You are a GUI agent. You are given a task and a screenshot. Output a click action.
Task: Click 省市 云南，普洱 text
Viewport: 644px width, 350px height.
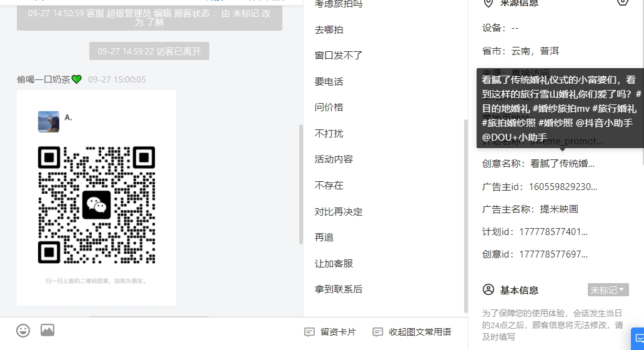pyautogui.click(x=535, y=51)
